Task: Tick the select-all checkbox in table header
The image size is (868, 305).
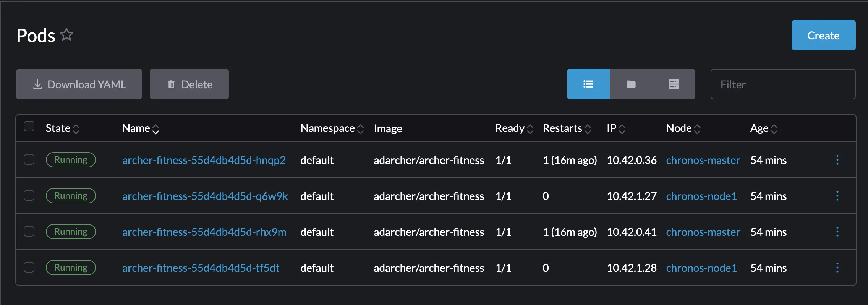Action: 29,126
